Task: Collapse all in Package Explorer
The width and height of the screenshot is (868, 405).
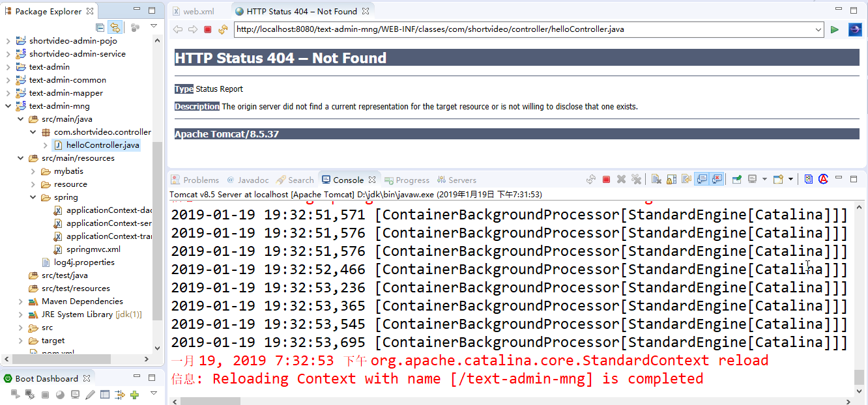Action: coord(100,27)
